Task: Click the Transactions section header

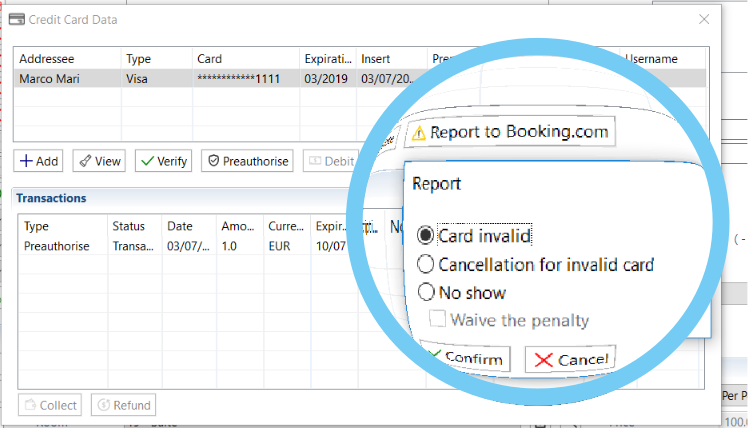Action: (51, 198)
